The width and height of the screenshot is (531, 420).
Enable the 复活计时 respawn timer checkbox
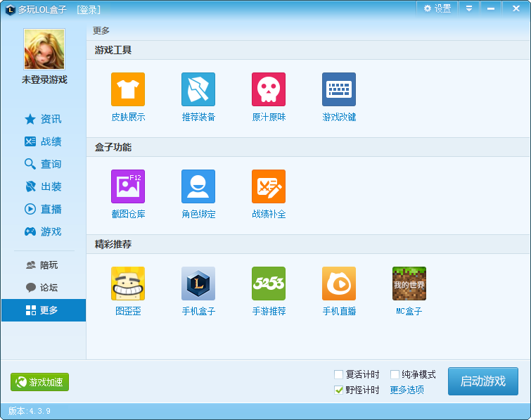(339, 375)
